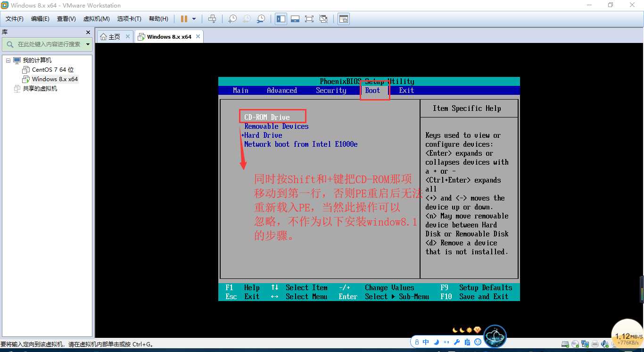Open the Main menu in BIOS

[x=241, y=91]
